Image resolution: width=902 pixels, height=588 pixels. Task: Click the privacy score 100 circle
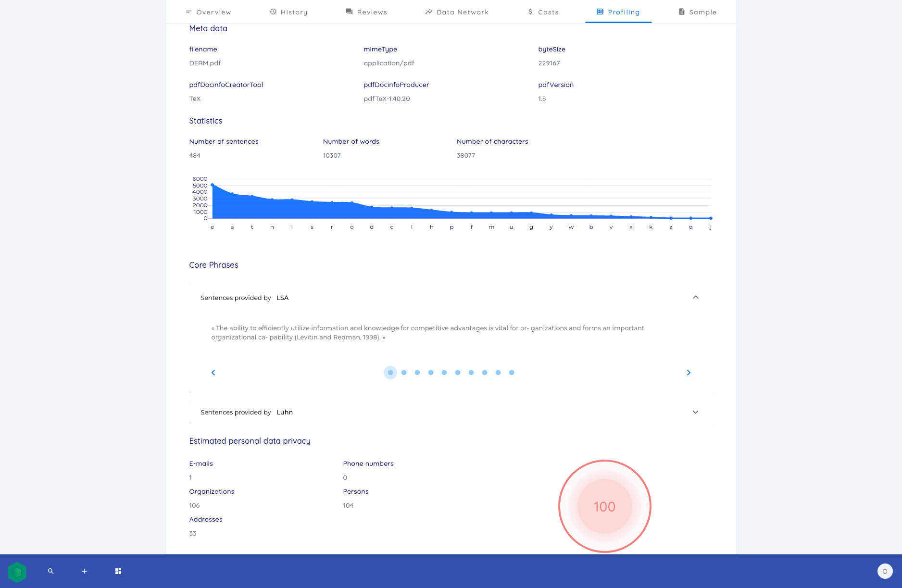(604, 506)
